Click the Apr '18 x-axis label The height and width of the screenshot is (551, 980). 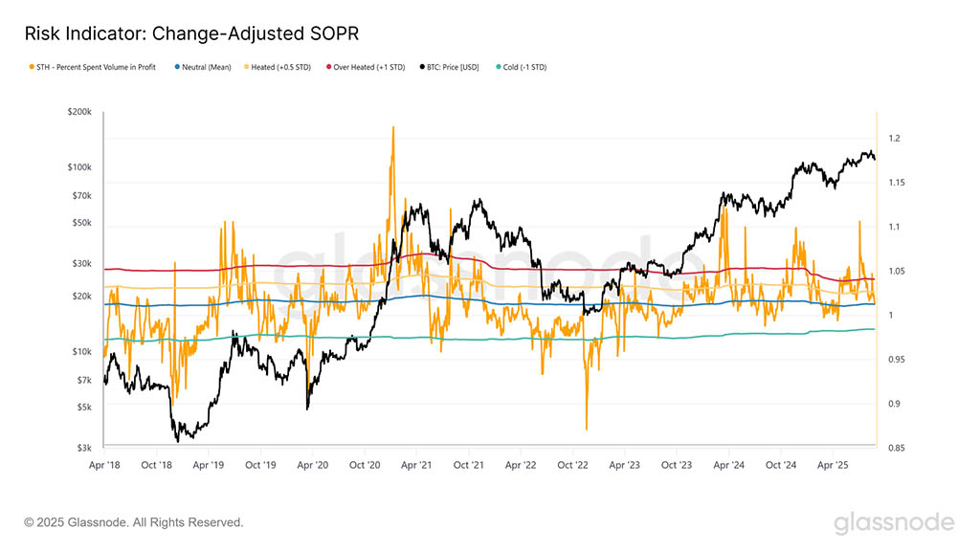(x=104, y=465)
